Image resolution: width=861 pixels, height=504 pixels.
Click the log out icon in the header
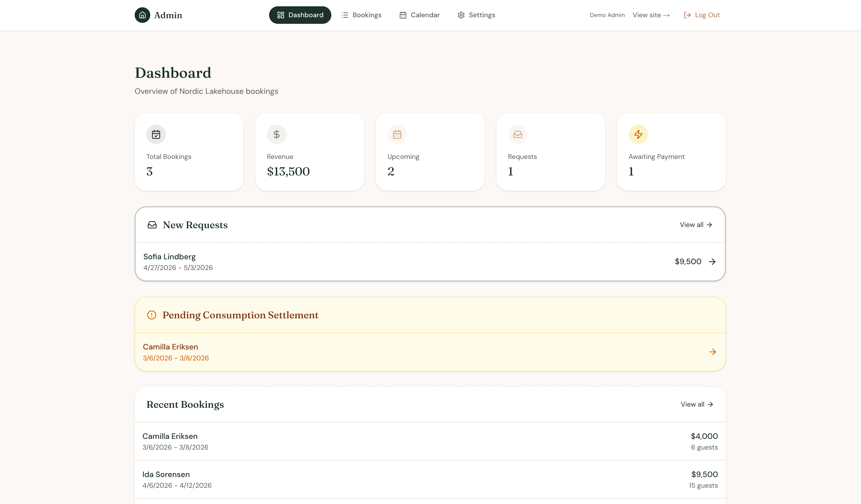pos(687,15)
